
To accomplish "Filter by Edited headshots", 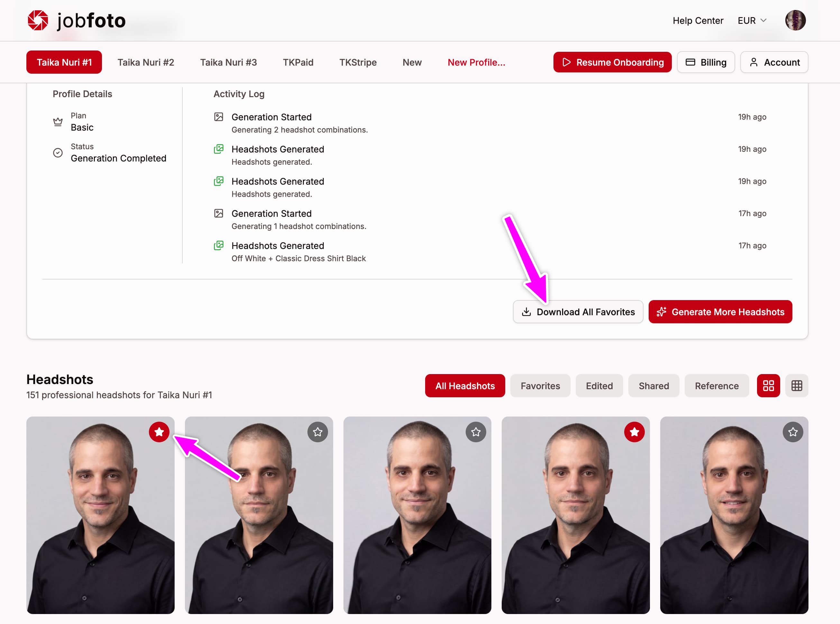I will 599,386.
